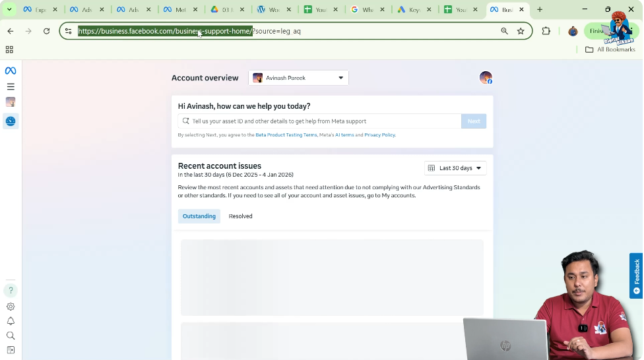The height and width of the screenshot is (360, 644).
Task: Close the Google Drive tab
Action: tap(242, 9)
